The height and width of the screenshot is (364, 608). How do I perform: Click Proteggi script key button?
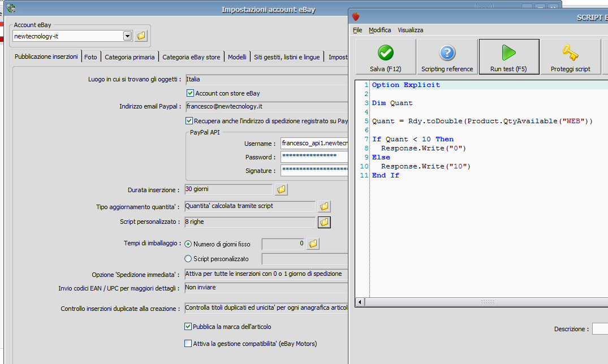(x=570, y=57)
